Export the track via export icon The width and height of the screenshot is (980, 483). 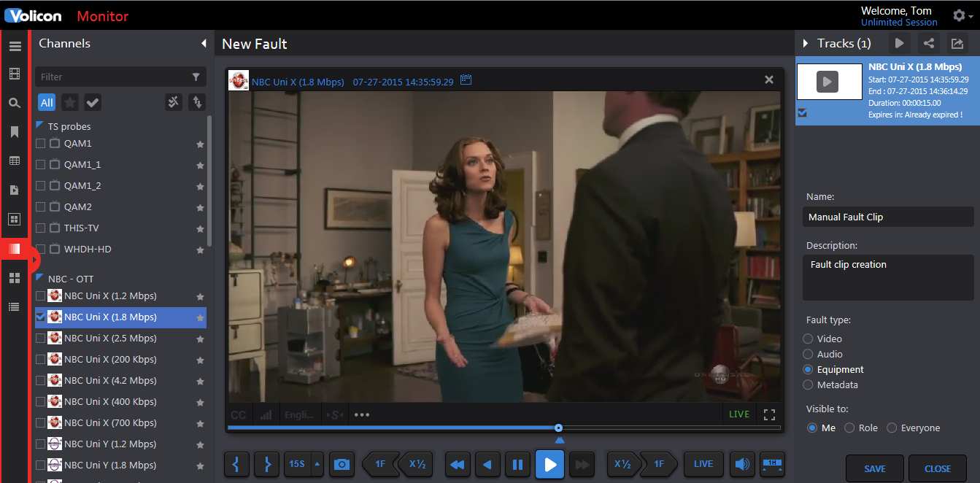957,43
